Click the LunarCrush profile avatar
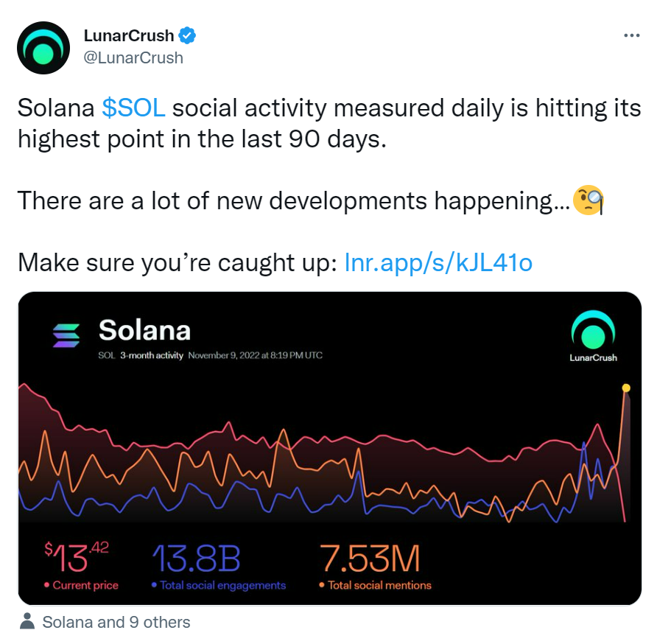 pyautogui.click(x=45, y=48)
